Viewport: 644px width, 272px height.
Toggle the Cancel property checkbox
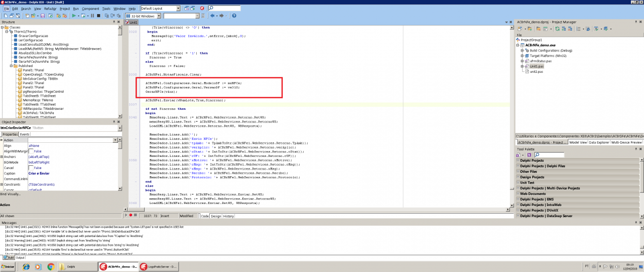click(x=31, y=168)
